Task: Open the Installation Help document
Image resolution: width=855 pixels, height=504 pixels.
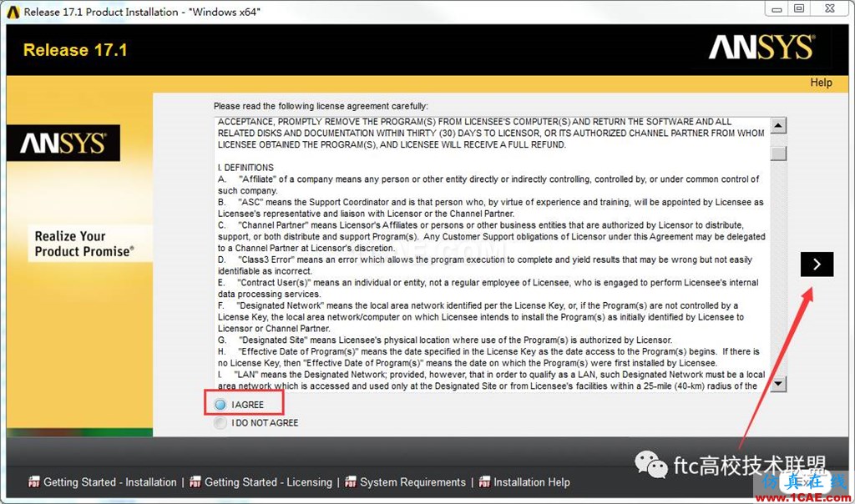Action: (x=532, y=482)
